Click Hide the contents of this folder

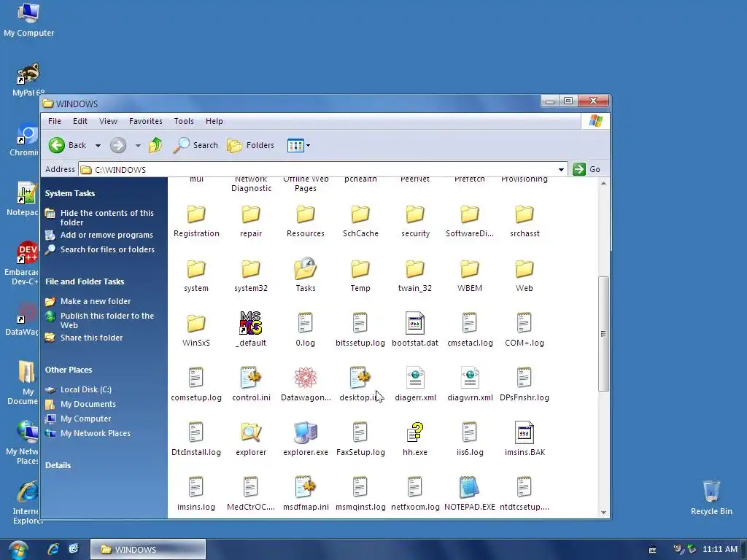point(107,217)
